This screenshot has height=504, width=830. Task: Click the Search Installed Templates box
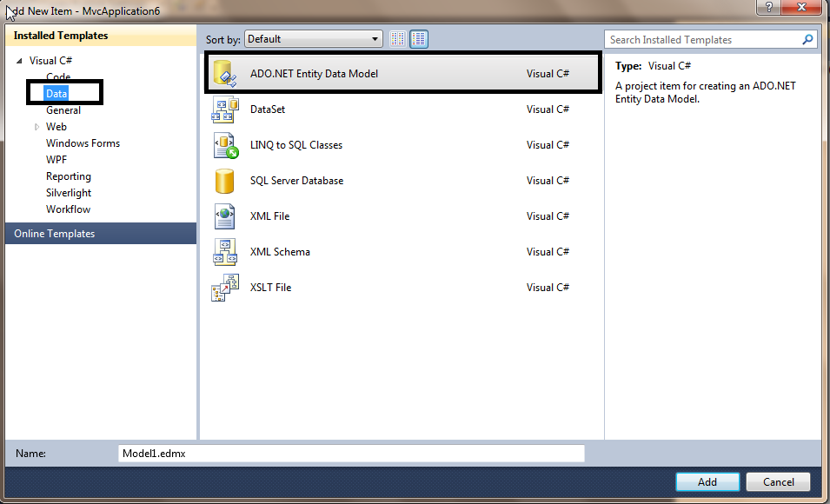pos(695,39)
